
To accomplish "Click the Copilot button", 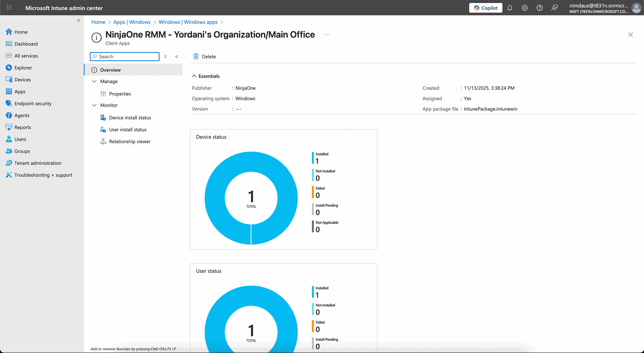I will click(x=485, y=8).
